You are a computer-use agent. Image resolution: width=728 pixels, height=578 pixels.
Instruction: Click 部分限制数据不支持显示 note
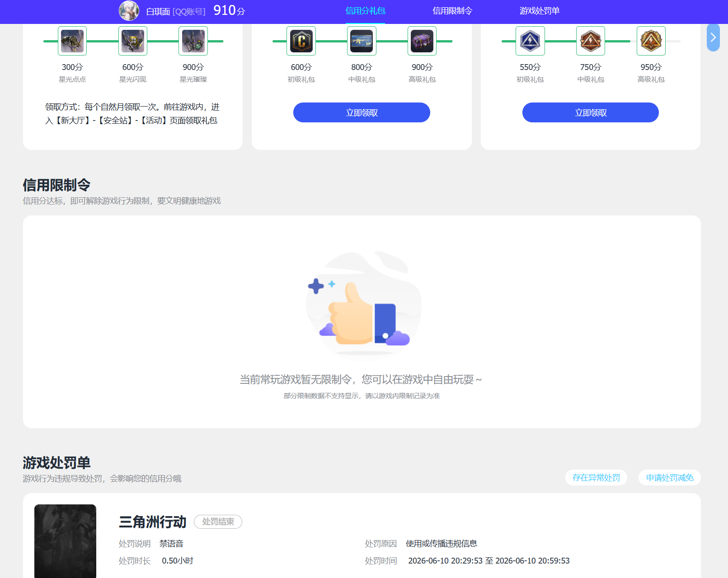362,396
